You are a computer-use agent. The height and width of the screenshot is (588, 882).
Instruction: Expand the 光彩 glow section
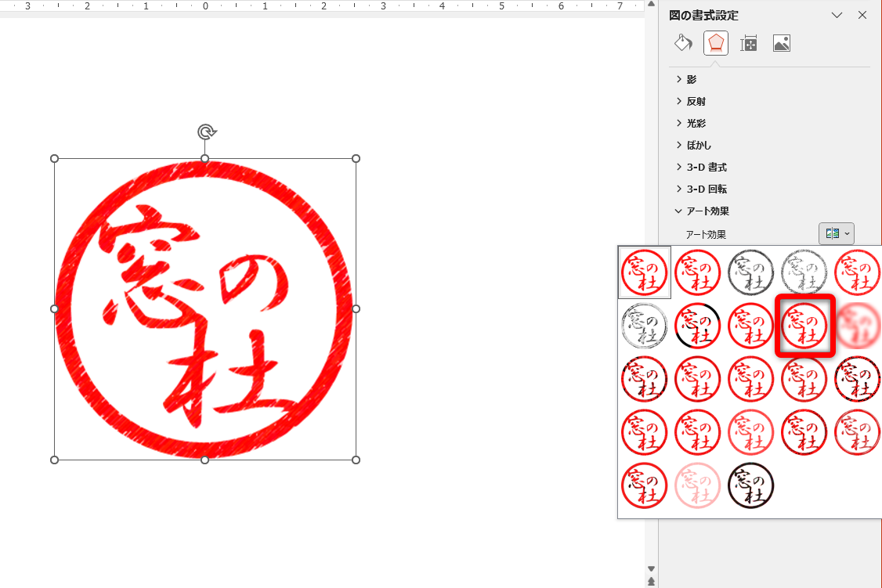696,123
